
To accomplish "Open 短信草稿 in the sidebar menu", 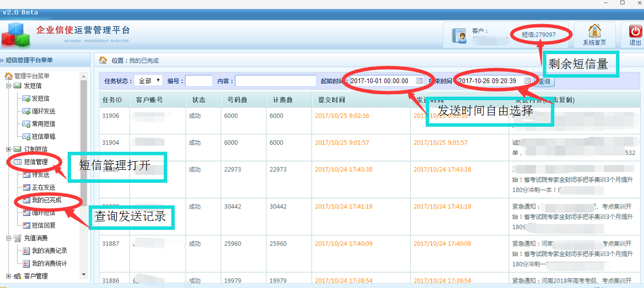I will (x=44, y=137).
